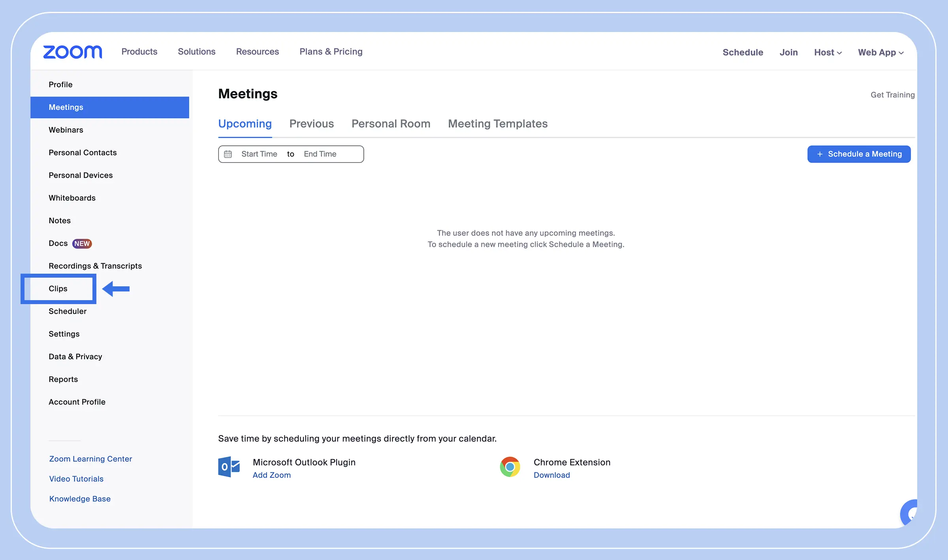Click the calendar icon in date range field

click(x=228, y=154)
